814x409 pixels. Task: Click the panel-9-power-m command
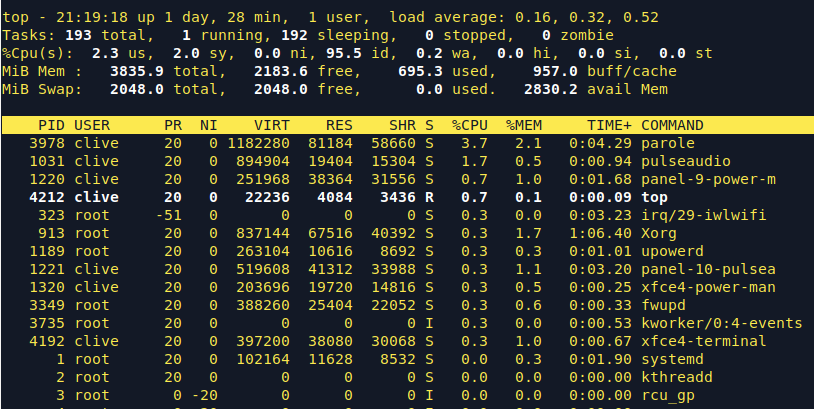[709, 180]
